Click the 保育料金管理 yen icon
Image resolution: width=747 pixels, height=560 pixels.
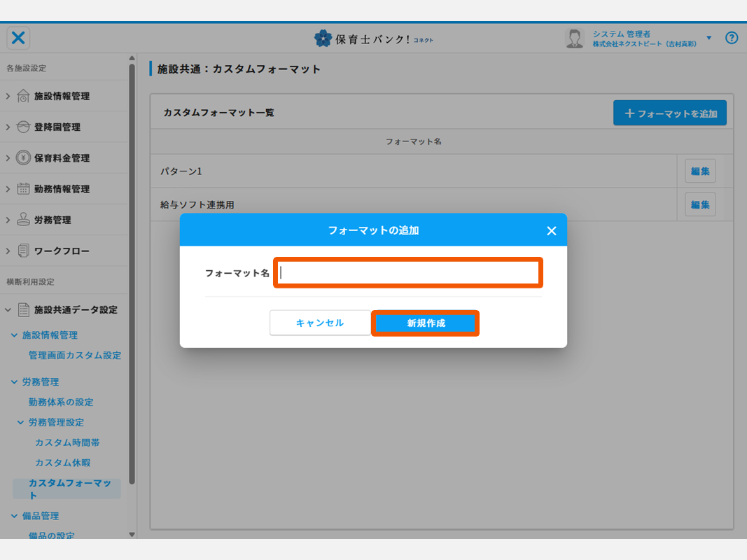23,157
